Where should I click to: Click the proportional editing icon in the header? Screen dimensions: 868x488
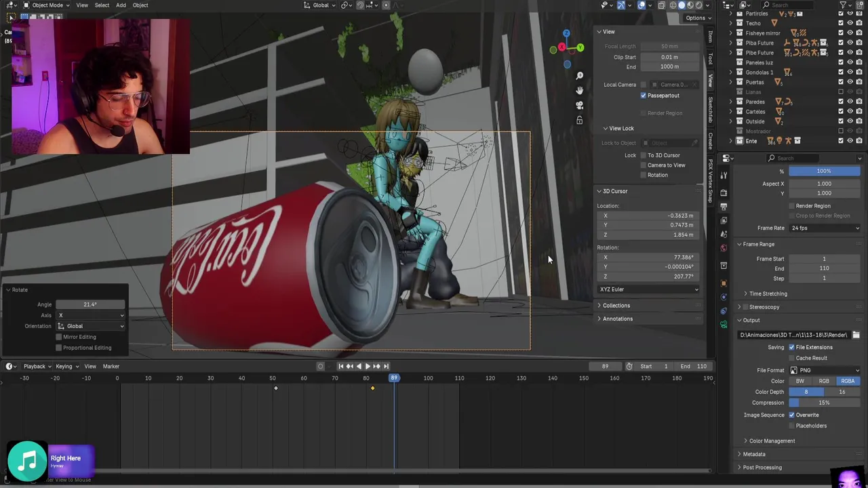click(385, 5)
